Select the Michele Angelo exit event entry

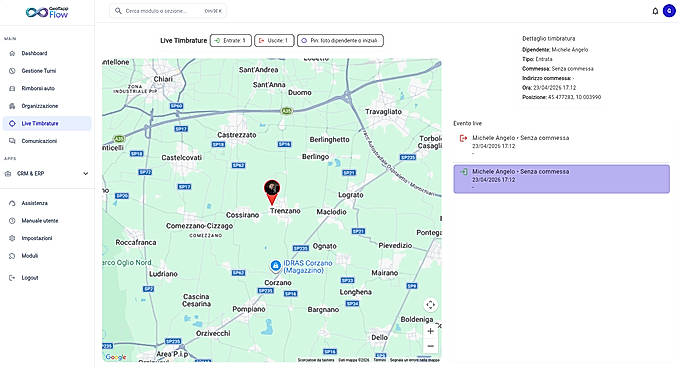click(562, 145)
